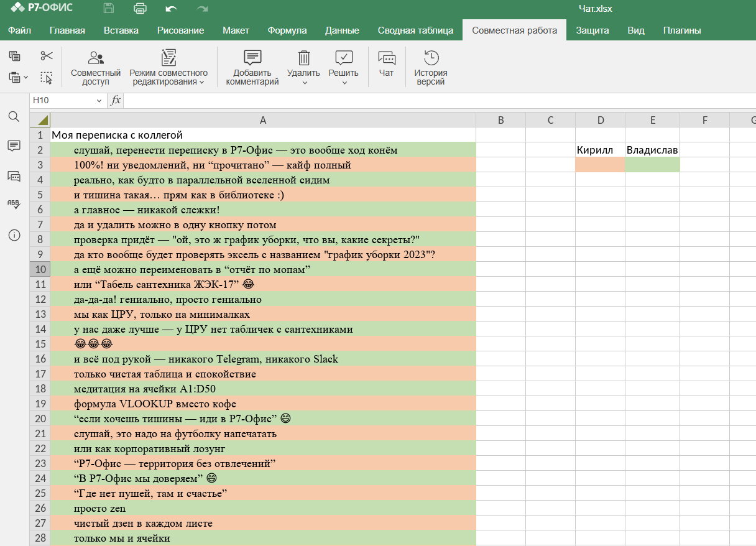Click the fx insert function icon

click(116, 100)
